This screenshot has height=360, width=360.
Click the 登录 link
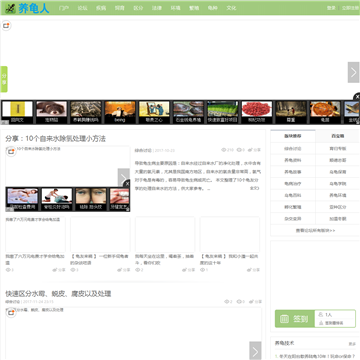[x=331, y=8]
